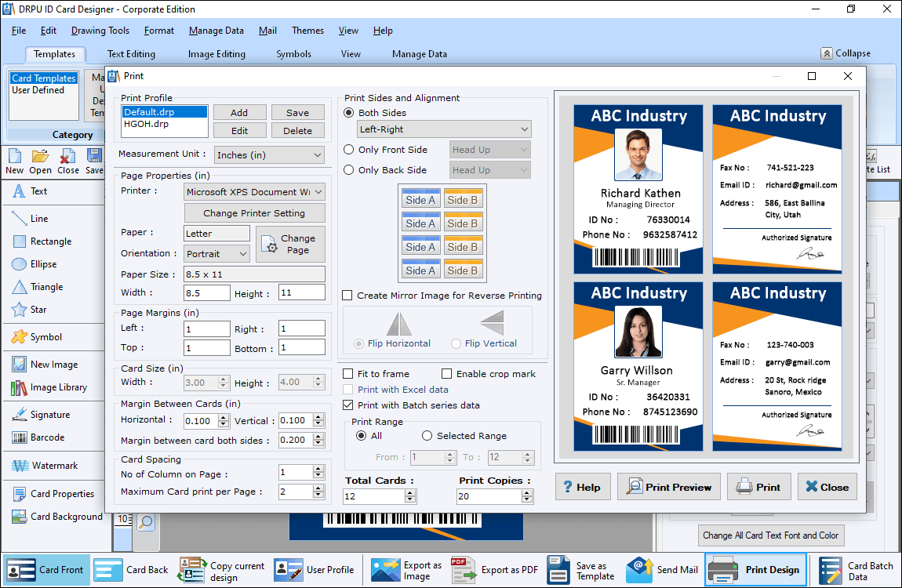Screen dimensions: 902x588
Task: Click Change Printer Setting button
Action: point(254,213)
